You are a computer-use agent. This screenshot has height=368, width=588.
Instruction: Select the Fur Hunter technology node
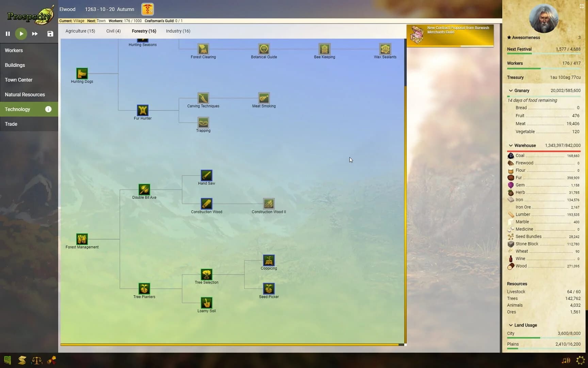click(142, 110)
